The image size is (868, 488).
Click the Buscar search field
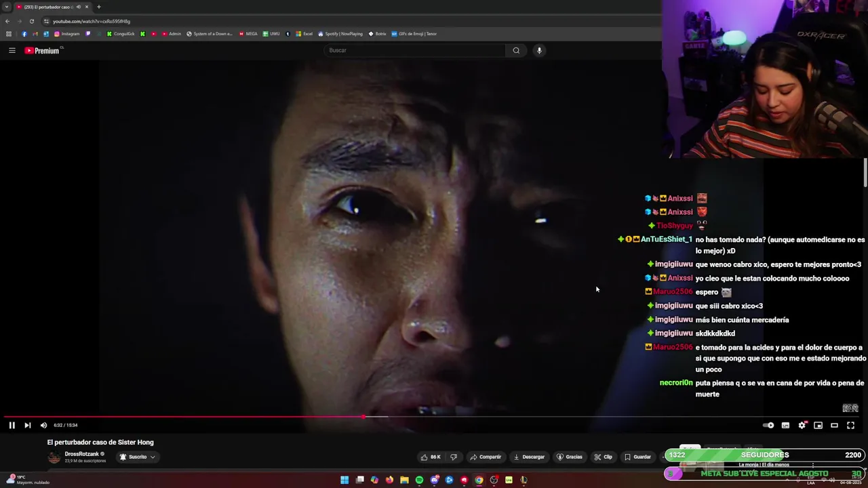pos(414,50)
